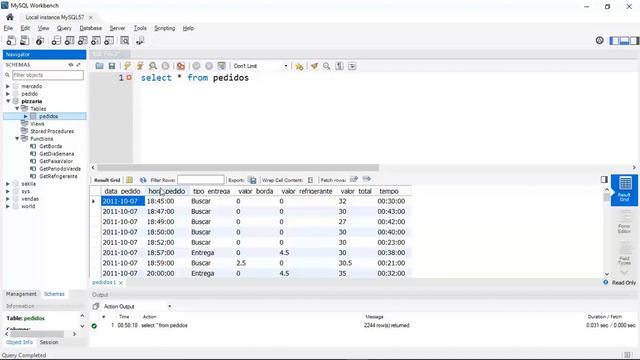The image size is (640, 360).
Task: Open the row limit dropdown (Don't Limit)
Action: point(260,66)
